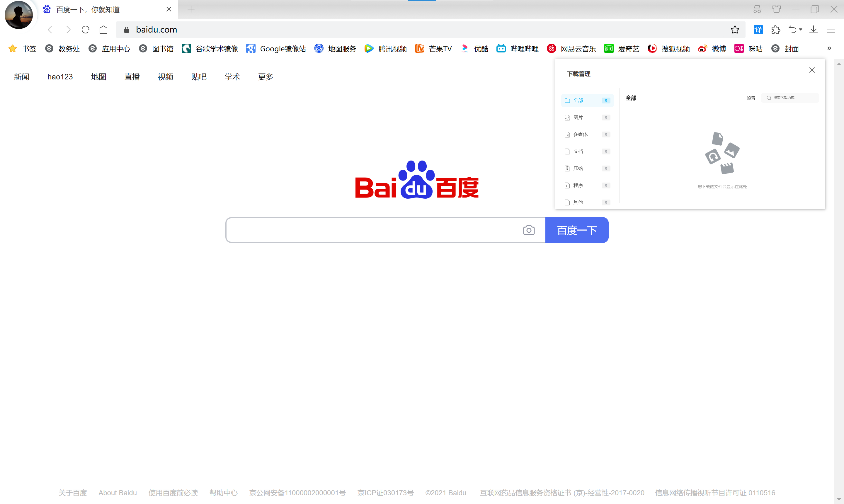The image size is (844, 504).
Task: Open the About Baidu footer link
Action: 118,493
